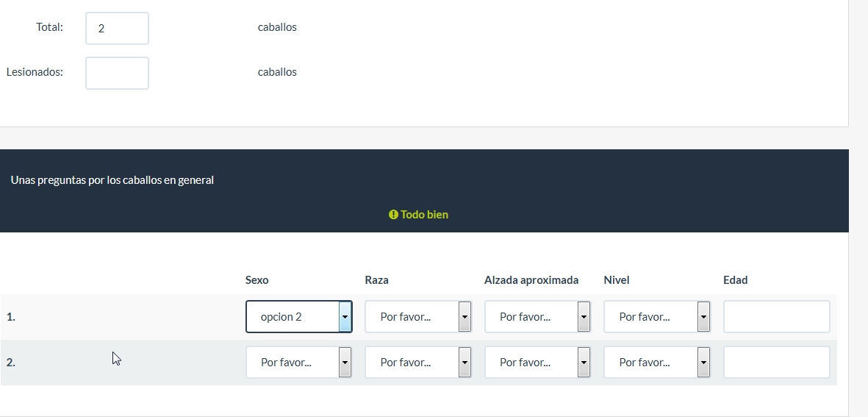The height and width of the screenshot is (417, 868).
Task: Open the Sexo dropdown showing opcion 2
Action: click(x=298, y=317)
